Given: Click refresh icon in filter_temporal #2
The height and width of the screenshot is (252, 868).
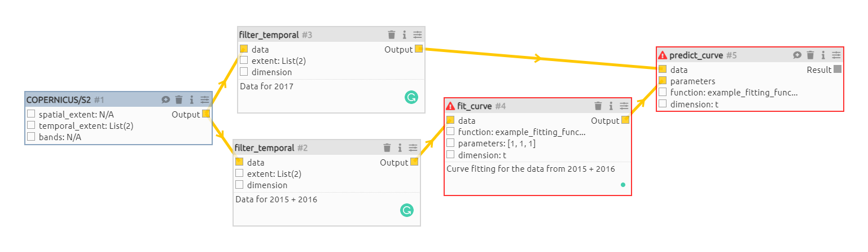Looking at the screenshot, I should 406,210.
